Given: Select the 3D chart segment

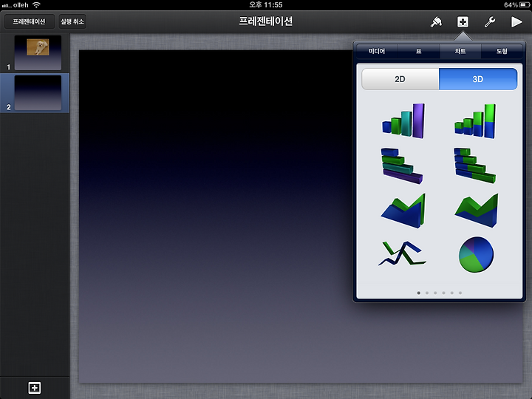Looking at the screenshot, I should click(478, 79).
